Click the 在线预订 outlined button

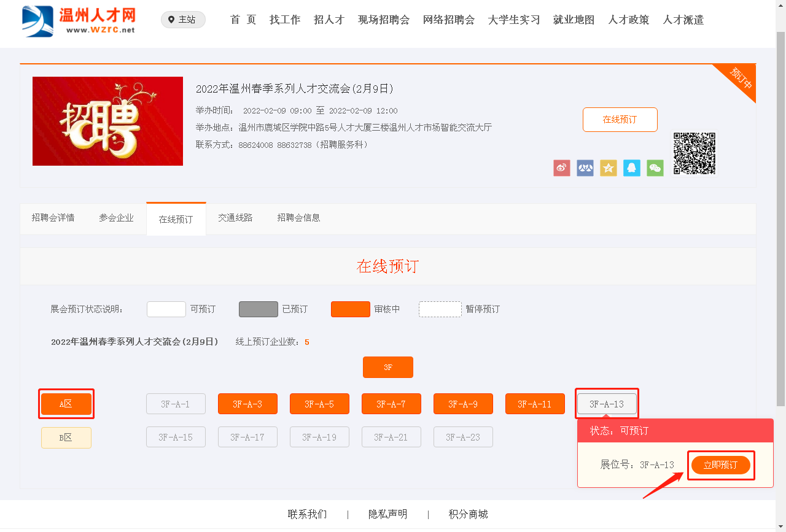coord(620,120)
